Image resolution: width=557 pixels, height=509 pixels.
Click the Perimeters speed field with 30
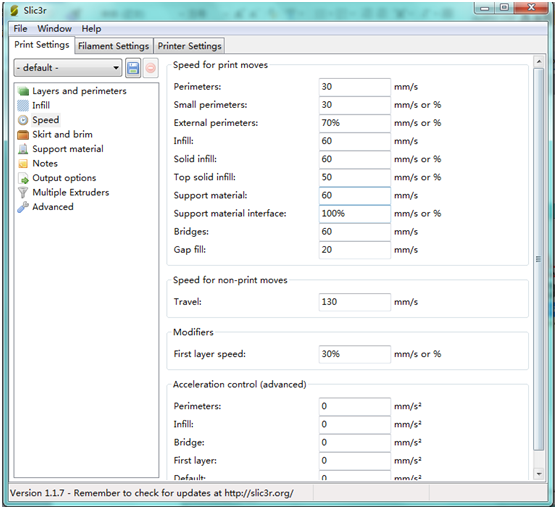355,87
